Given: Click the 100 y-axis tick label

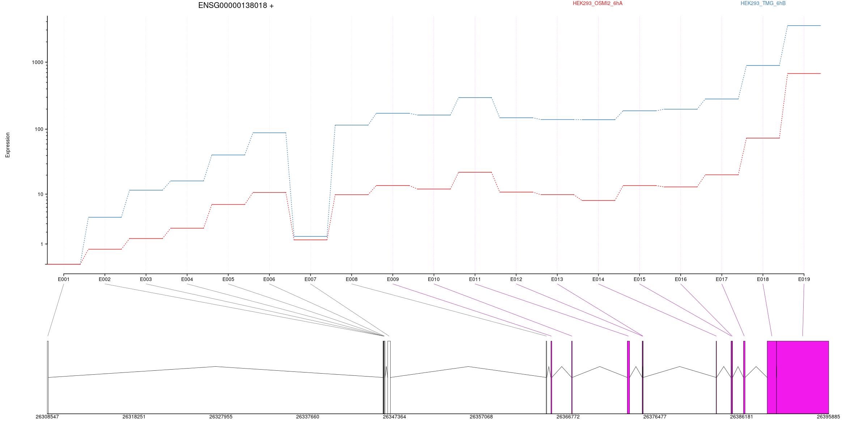Looking at the screenshot, I should coord(39,129).
